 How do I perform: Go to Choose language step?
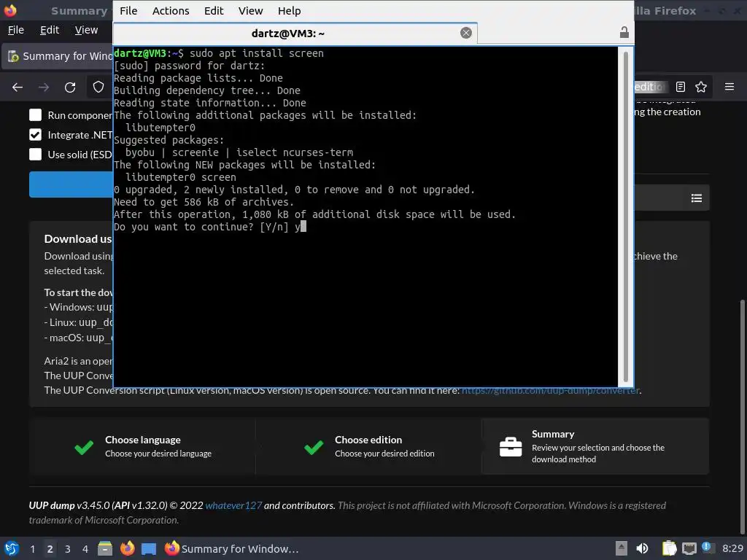[142, 446]
